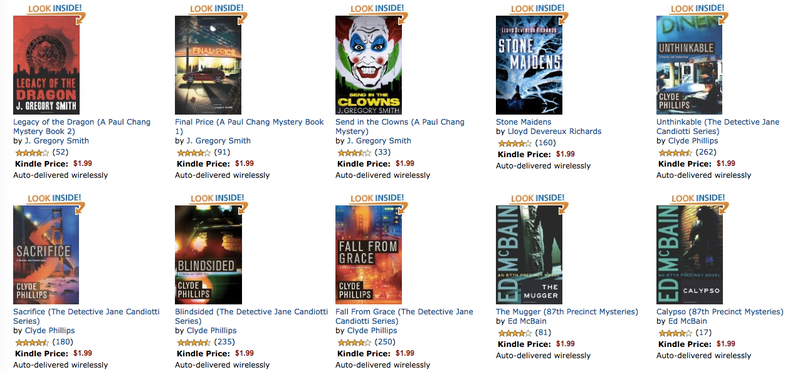The width and height of the screenshot is (800, 372).
Task: Open the Sacrifice book cover image
Action: 46,255
